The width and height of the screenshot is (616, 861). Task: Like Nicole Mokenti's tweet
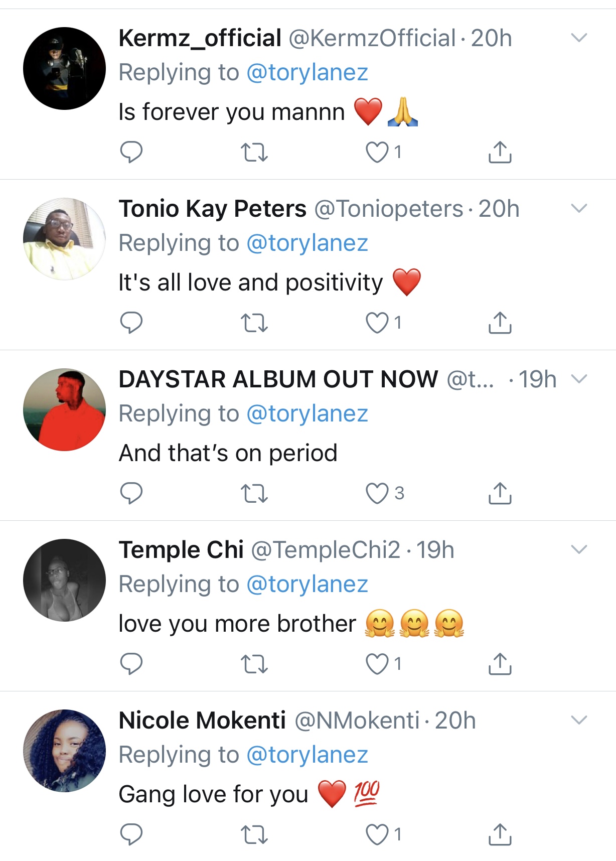pyautogui.click(x=376, y=835)
